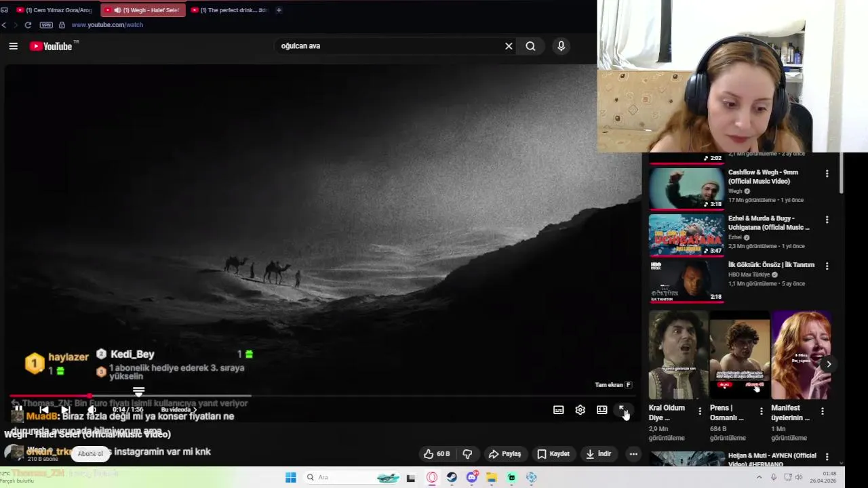
Task: Open options for 'Kral Oldum Diye' short
Action: pyautogui.click(x=700, y=411)
